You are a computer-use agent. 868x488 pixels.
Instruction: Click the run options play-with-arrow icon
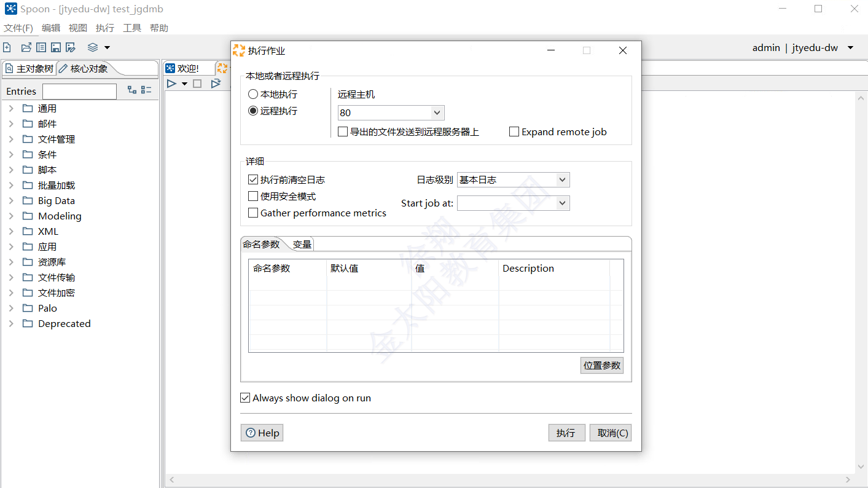(x=216, y=84)
